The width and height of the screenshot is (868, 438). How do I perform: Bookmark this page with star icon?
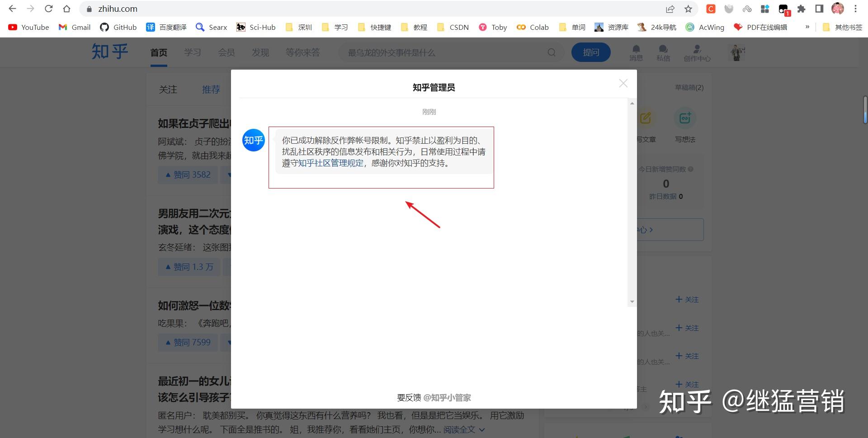[688, 9]
